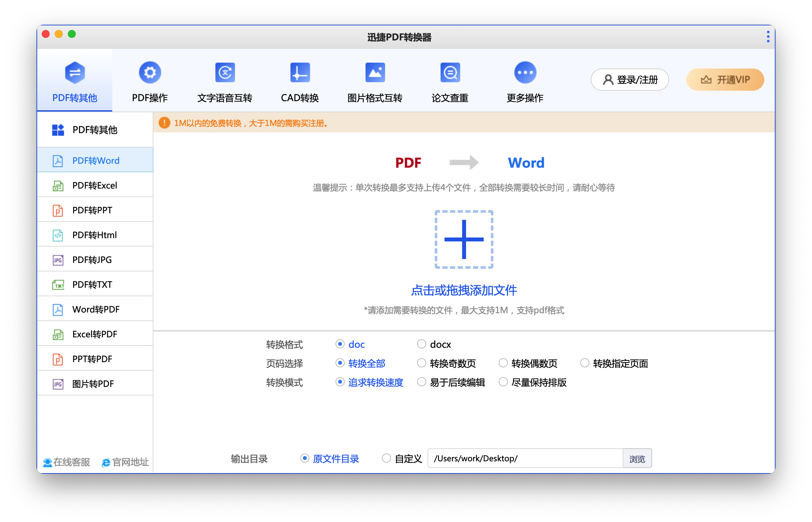812x522 pixels.
Task: Open the 图片格式互转 tool icon
Action: pos(375,72)
